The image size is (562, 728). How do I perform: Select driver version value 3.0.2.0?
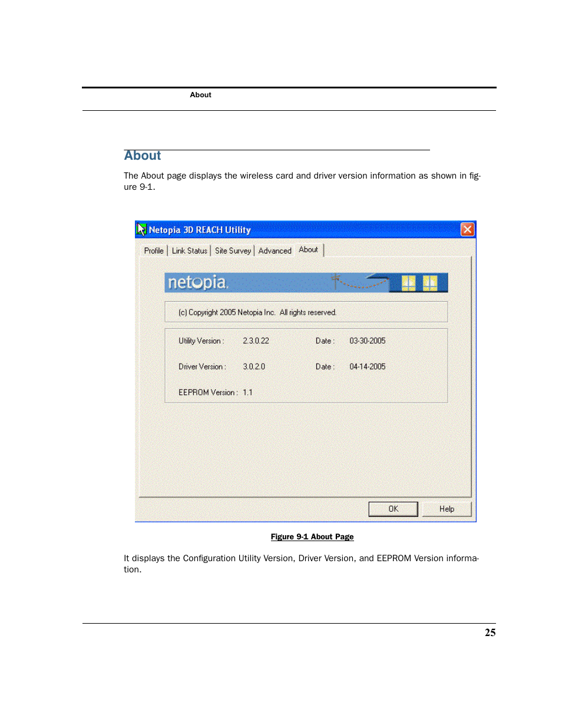pos(254,367)
